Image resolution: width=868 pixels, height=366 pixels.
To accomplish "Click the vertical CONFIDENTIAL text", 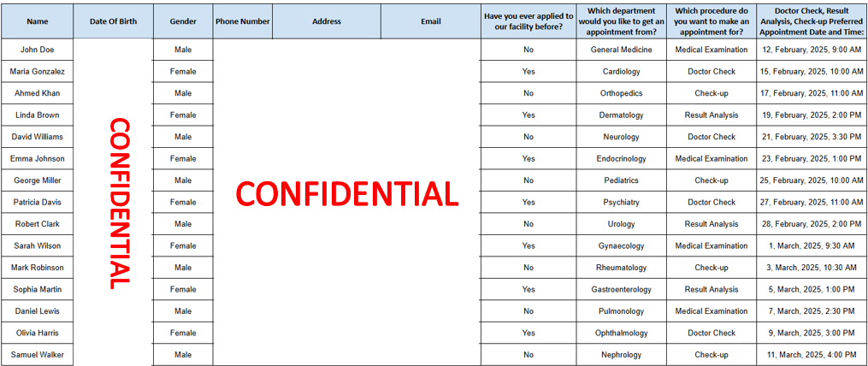I will point(119,203).
